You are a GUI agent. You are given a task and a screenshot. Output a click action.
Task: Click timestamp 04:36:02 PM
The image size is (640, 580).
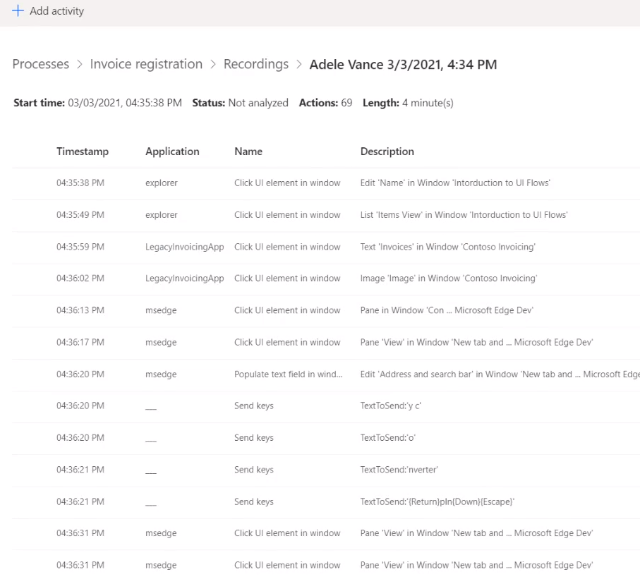click(80, 278)
